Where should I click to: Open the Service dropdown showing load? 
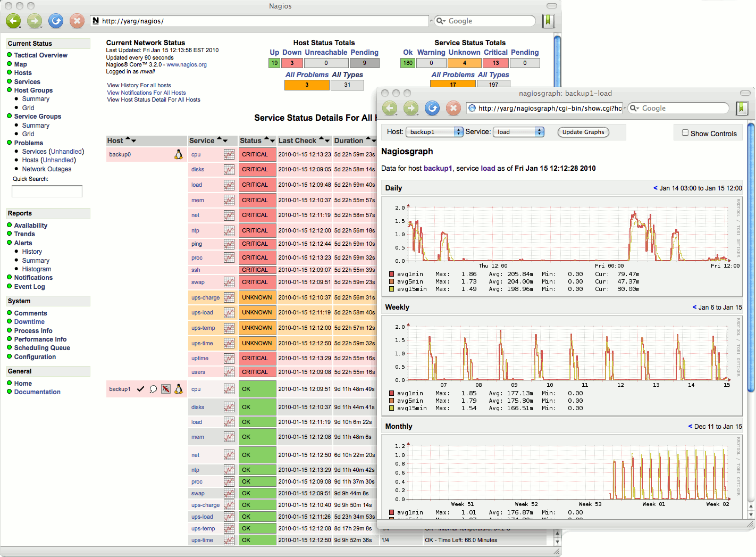518,132
